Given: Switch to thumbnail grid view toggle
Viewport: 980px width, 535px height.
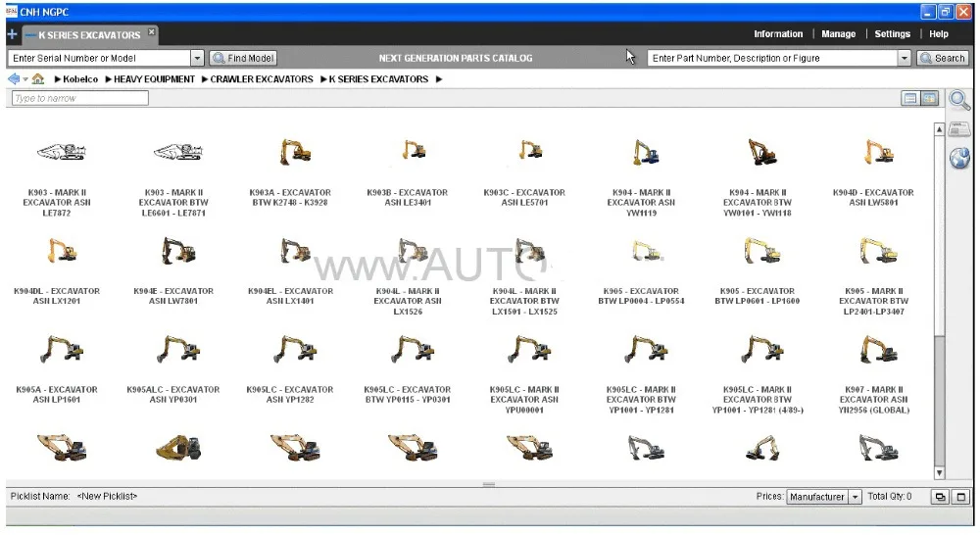Looking at the screenshot, I should [x=929, y=98].
